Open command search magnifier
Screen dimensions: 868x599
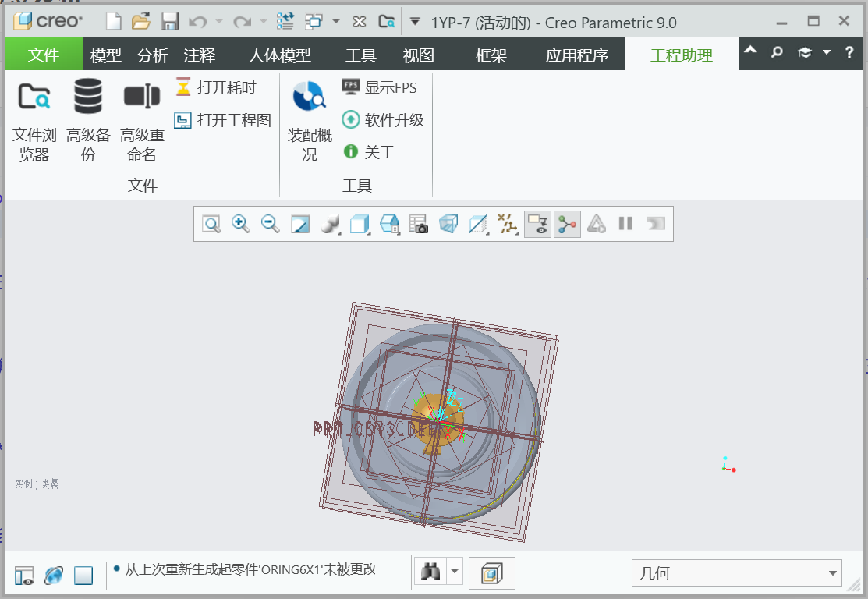777,52
